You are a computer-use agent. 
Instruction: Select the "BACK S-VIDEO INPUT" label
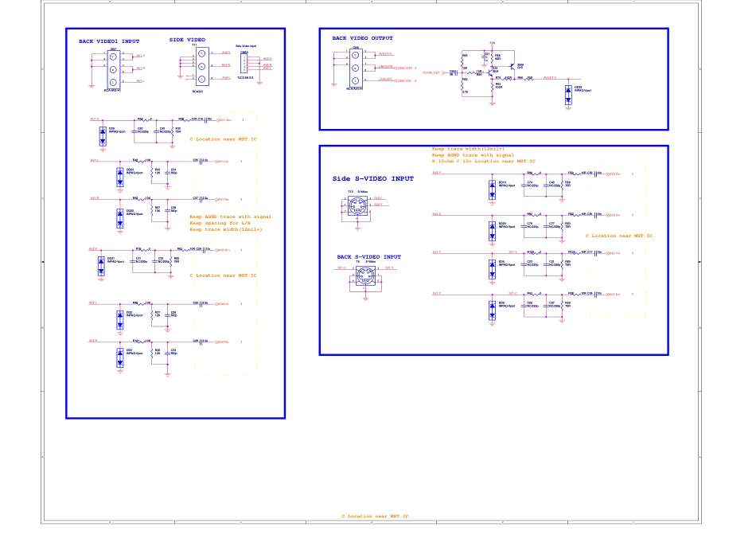click(x=368, y=257)
